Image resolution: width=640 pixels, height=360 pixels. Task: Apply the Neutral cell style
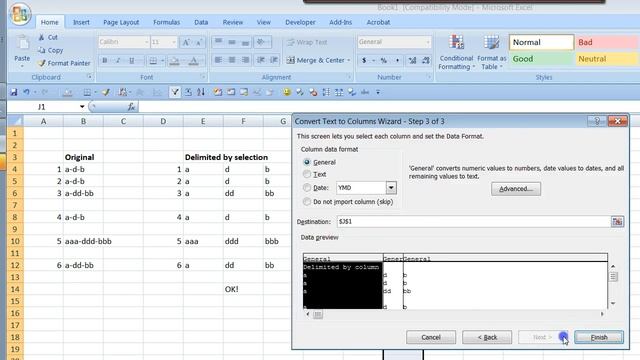[x=606, y=59]
